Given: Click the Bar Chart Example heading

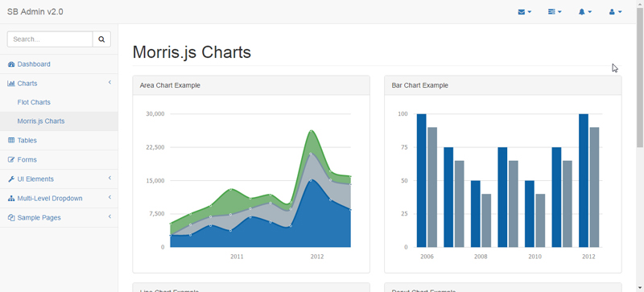Looking at the screenshot, I should (419, 85).
